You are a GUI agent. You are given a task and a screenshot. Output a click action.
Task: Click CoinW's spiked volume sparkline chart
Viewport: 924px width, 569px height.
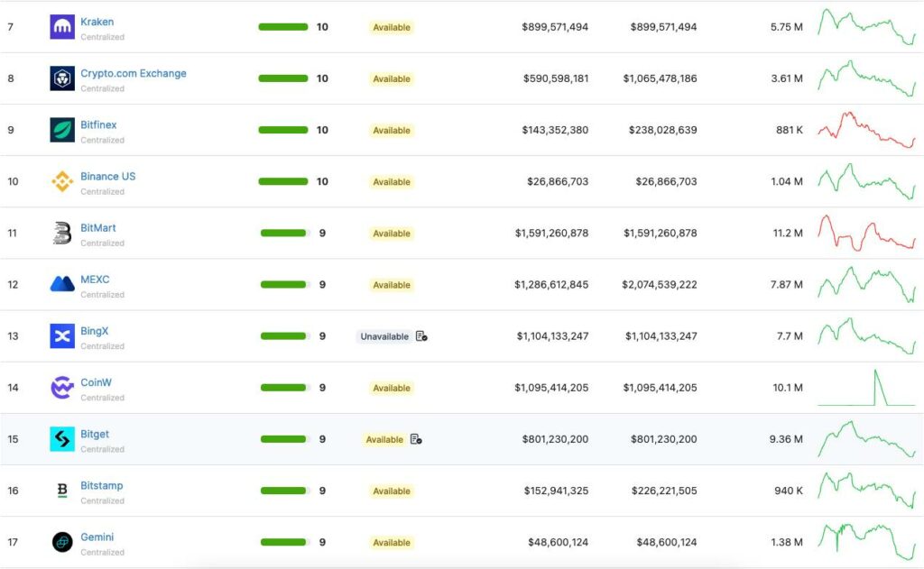pyautogui.click(x=867, y=388)
